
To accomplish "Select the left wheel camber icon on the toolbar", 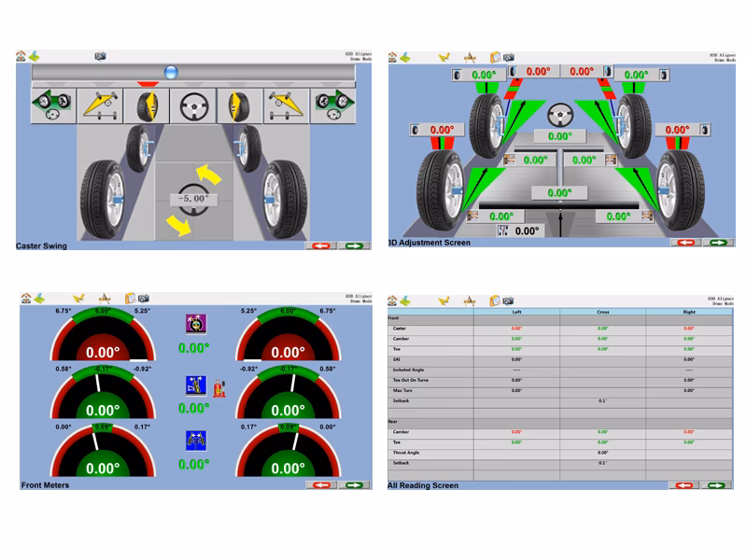I will [148, 105].
